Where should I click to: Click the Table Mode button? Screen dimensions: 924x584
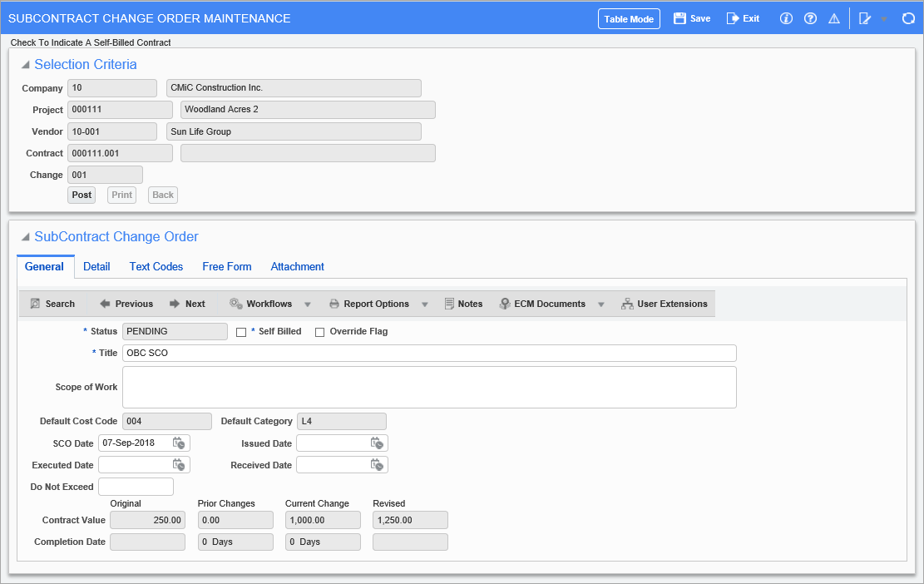[629, 19]
